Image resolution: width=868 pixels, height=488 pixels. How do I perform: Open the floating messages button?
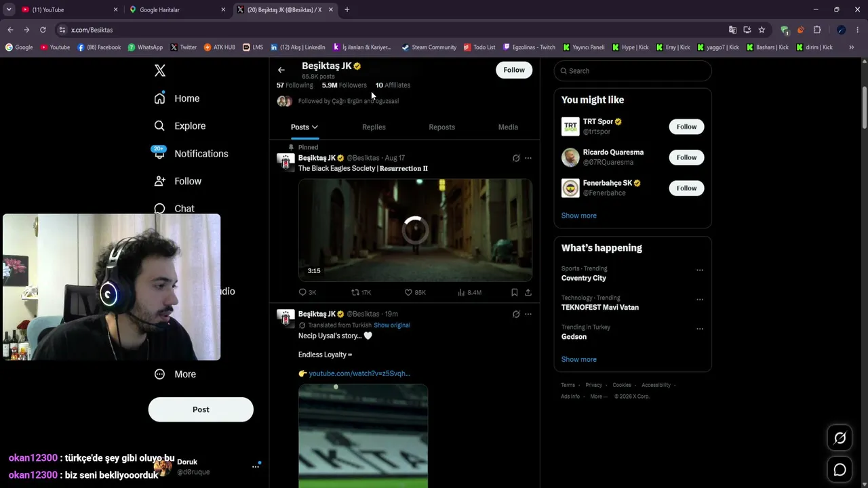840,470
